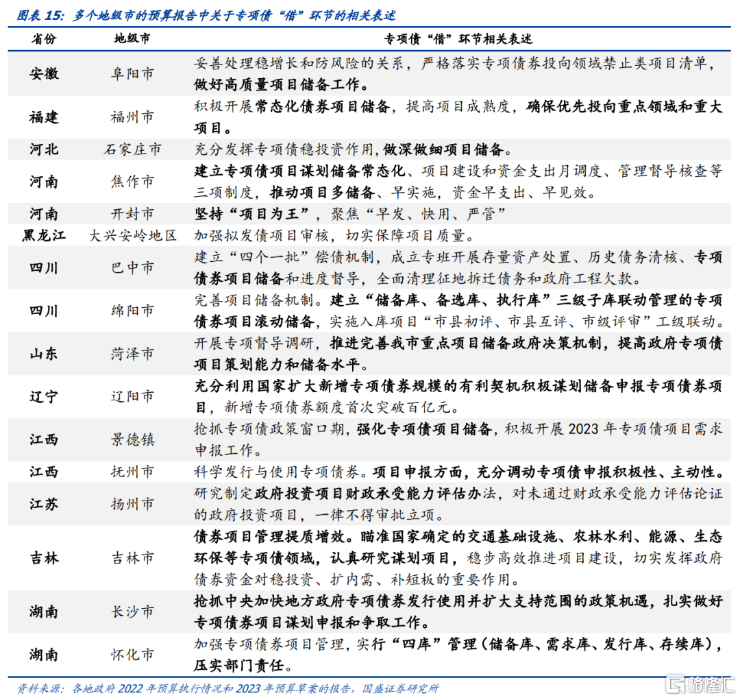
Task: Click the text '建立“四个一批”偿债机制'
Action: coord(284,257)
